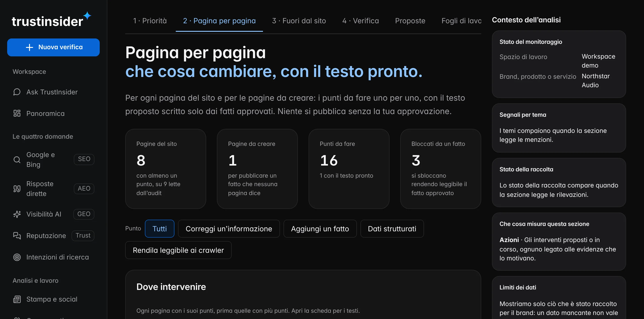
Task: Click the trustinsider logo
Action: tap(51, 19)
